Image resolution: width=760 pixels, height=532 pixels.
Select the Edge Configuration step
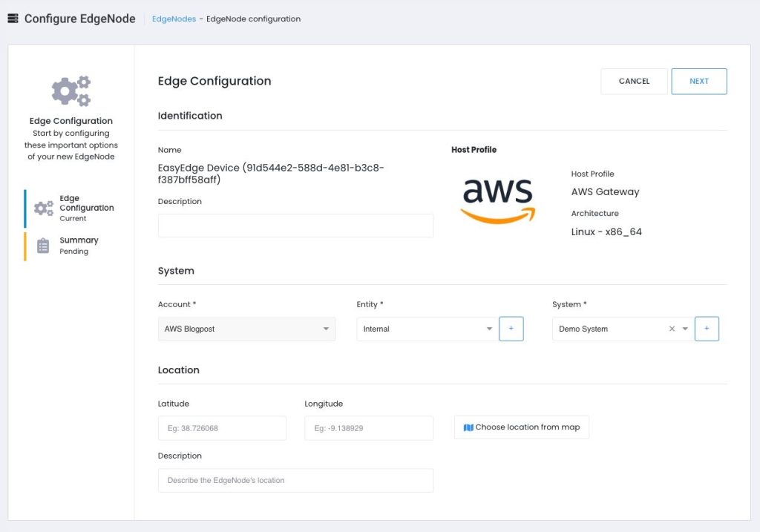coord(72,208)
